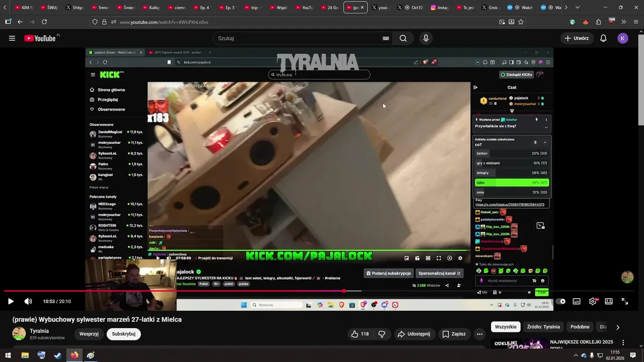
Task: Click the Subskrybuj subscribe button
Action: pyautogui.click(x=124, y=334)
